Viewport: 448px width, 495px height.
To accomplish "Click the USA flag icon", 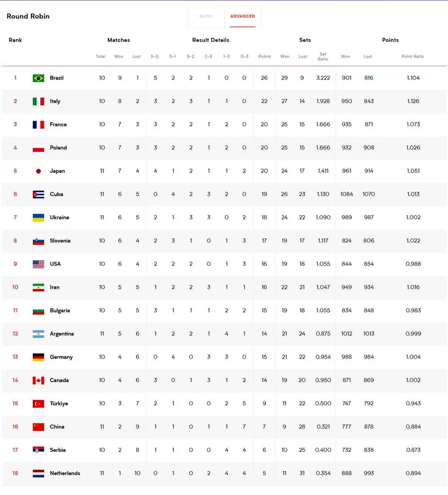I will pos(38,264).
